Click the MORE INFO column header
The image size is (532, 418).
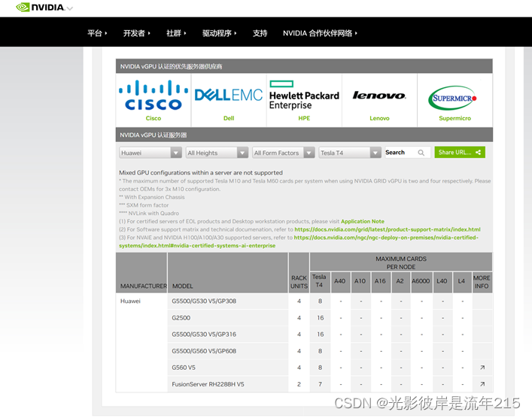click(482, 282)
